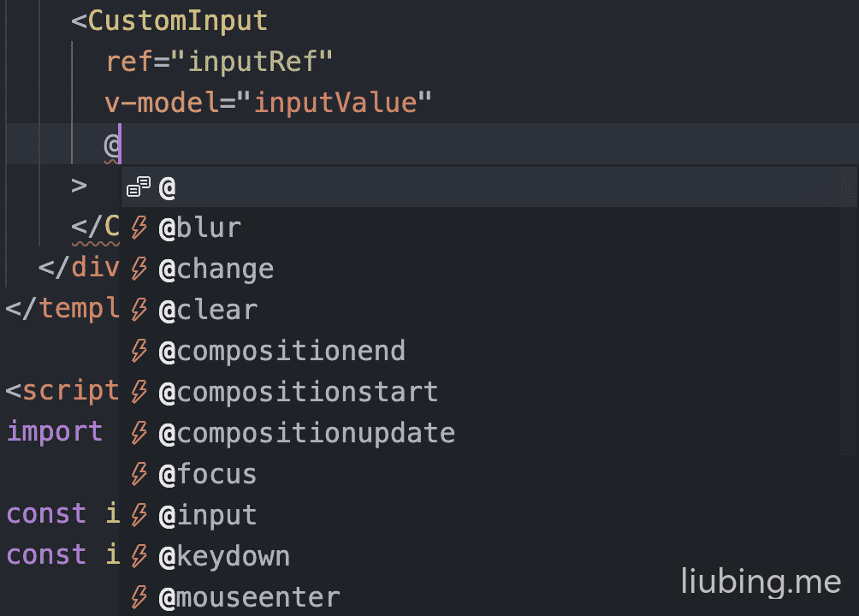Select the snippet icon beside the @ suggestion
This screenshot has width=859, height=616.
tap(139, 187)
